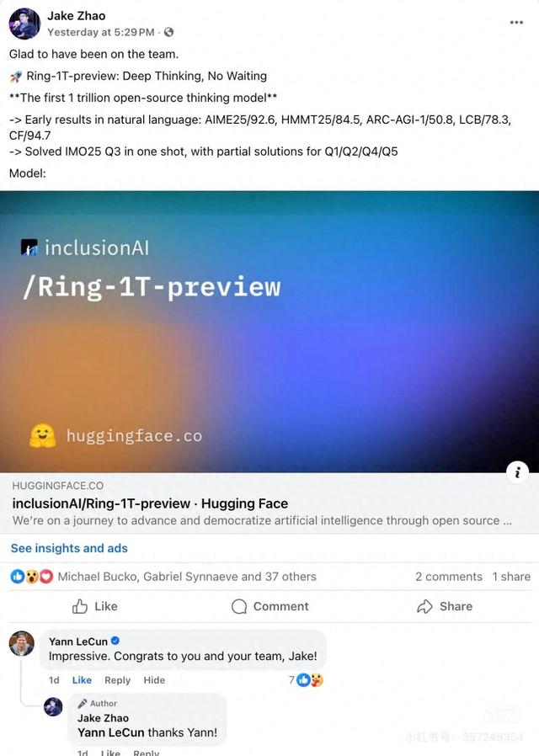Image resolution: width=539 pixels, height=756 pixels.
Task: Expand the 1 share details
Action: 511,577
